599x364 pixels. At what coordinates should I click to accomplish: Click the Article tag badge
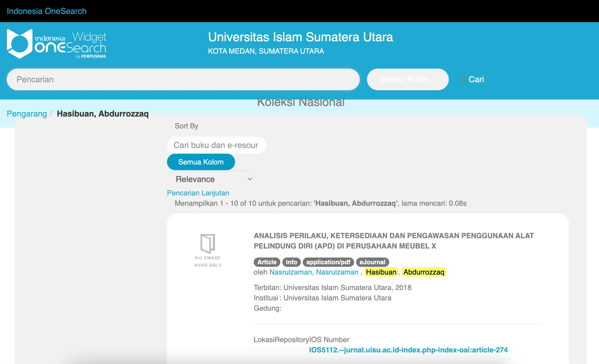click(267, 262)
